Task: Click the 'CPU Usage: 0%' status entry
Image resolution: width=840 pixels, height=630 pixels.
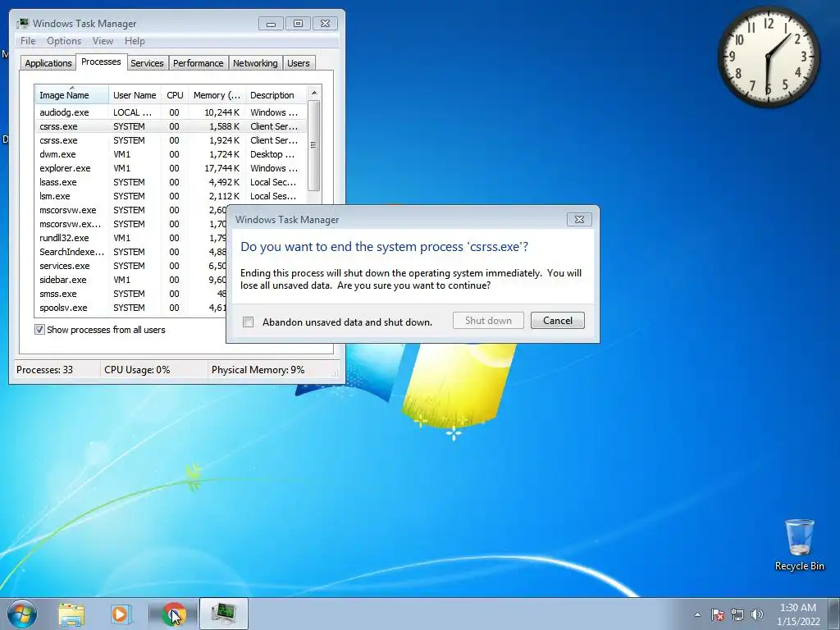Action: click(153, 370)
